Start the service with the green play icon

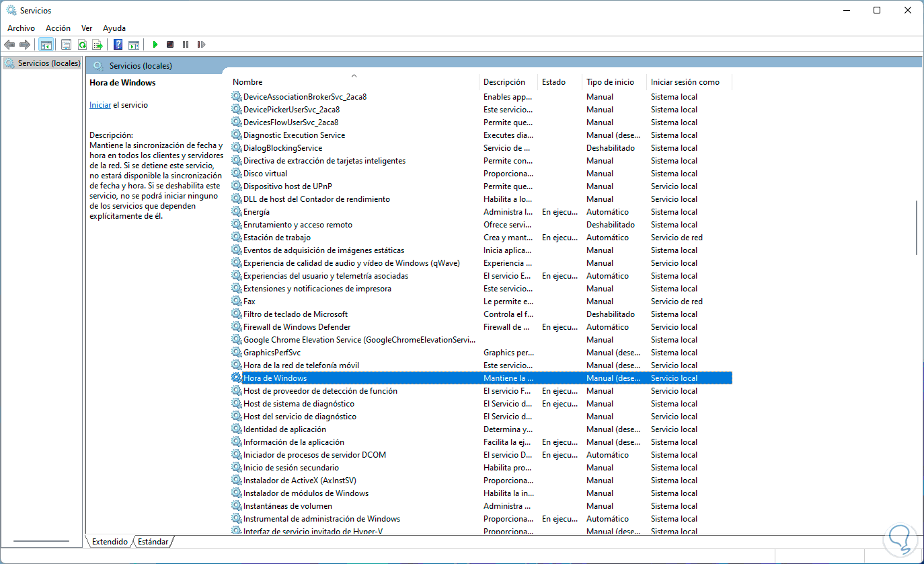pyautogui.click(x=155, y=44)
